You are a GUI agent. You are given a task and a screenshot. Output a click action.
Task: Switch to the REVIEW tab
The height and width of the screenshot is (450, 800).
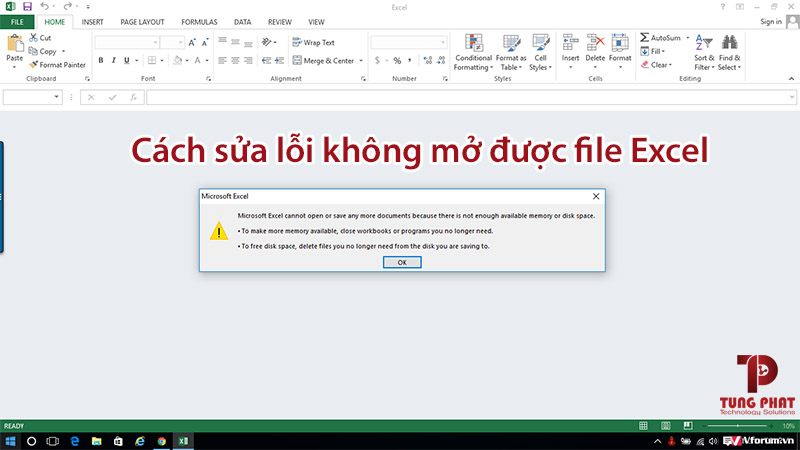click(x=280, y=22)
